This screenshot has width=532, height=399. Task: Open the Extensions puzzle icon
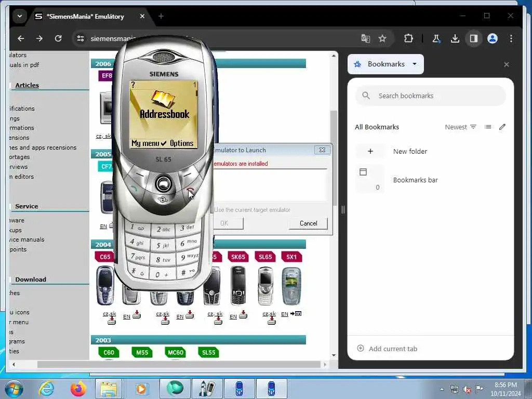(408, 38)
